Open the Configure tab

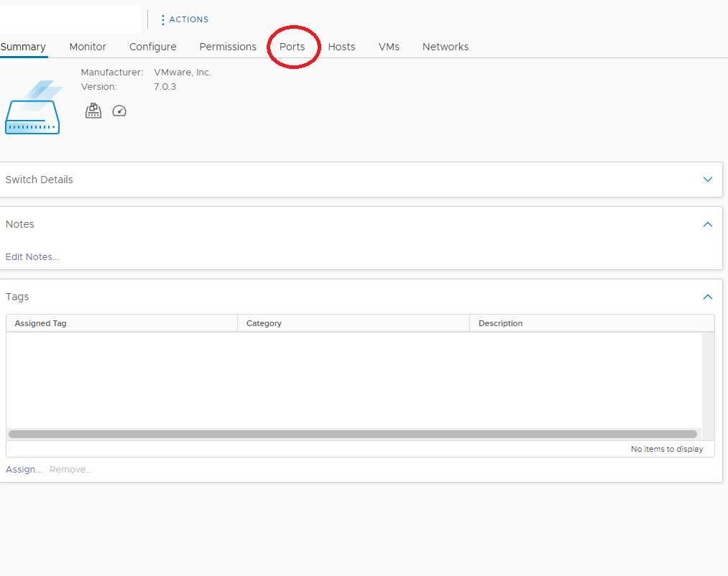152,47
